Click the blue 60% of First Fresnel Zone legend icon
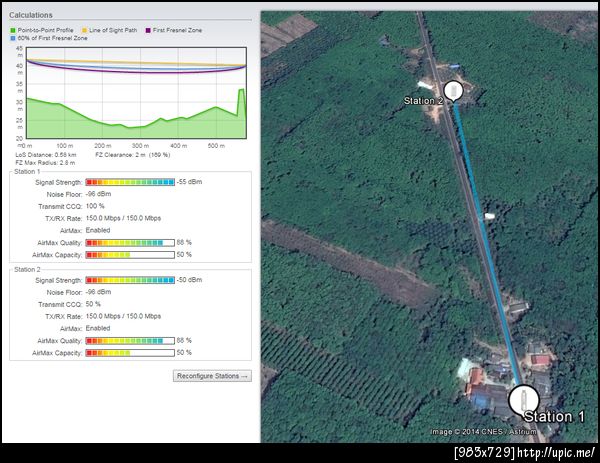The width and height of the screenshot is (600, 463). pos(13,38)
